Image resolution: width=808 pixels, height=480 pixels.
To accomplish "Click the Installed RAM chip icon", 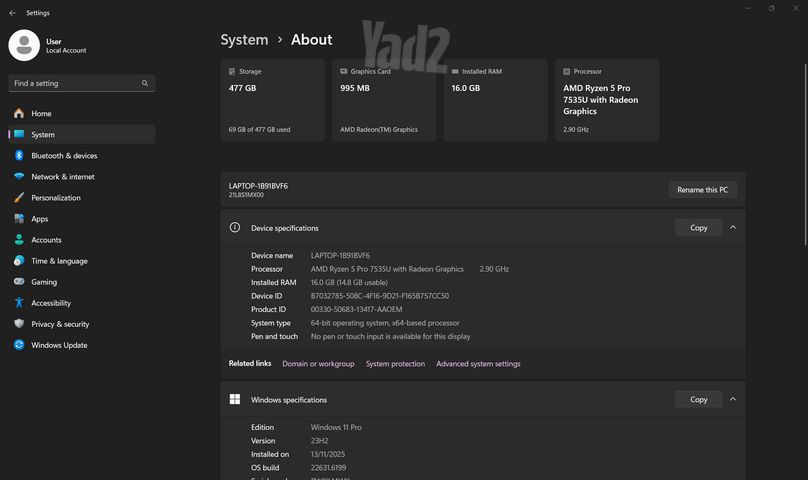I will tap(455, 71).
